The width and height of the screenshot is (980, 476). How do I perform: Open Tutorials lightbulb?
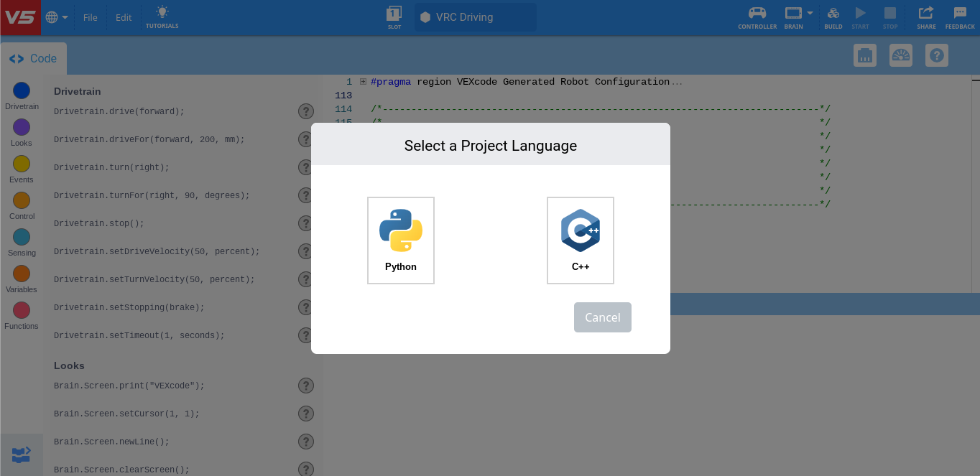pyautogui.click(x=162, y=17)
